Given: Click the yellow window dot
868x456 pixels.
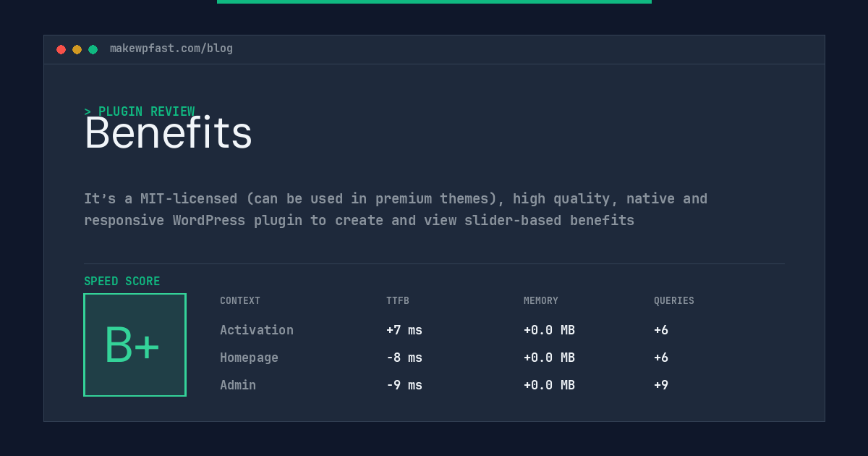Looking at the screenshot, I should click(77, 49).
